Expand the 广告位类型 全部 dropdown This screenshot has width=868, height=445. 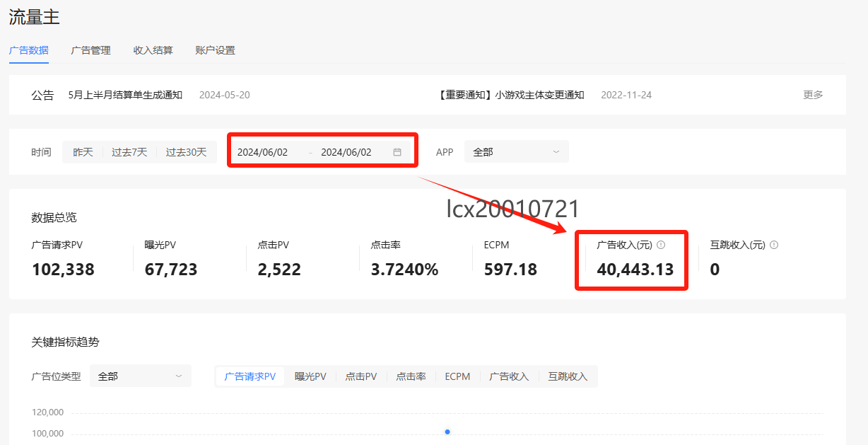coord(141,376)
